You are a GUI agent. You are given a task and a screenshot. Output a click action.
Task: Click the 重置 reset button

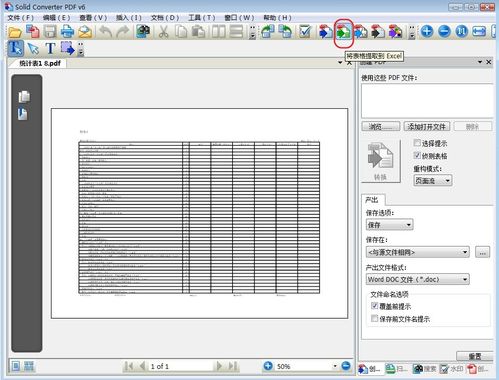pyautogui.click(x=474, y=356)
